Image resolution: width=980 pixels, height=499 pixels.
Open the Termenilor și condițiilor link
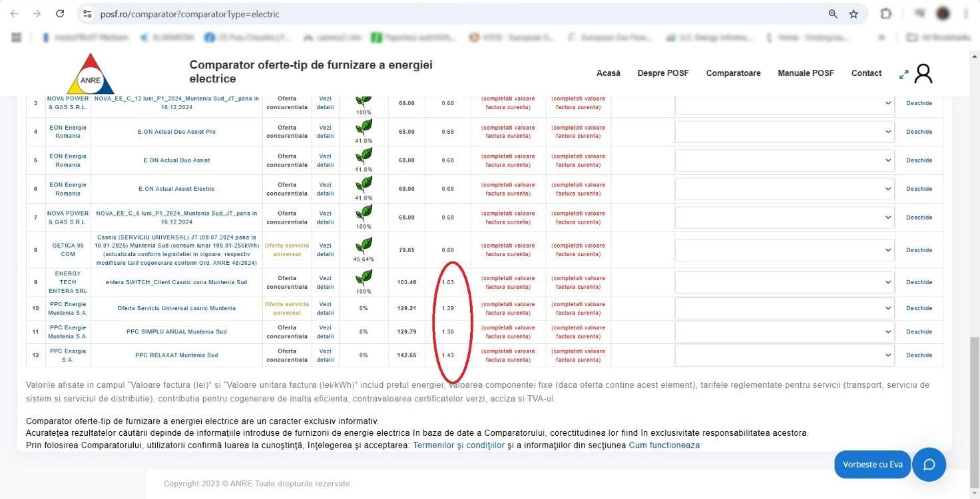click(x=459, y=445)
